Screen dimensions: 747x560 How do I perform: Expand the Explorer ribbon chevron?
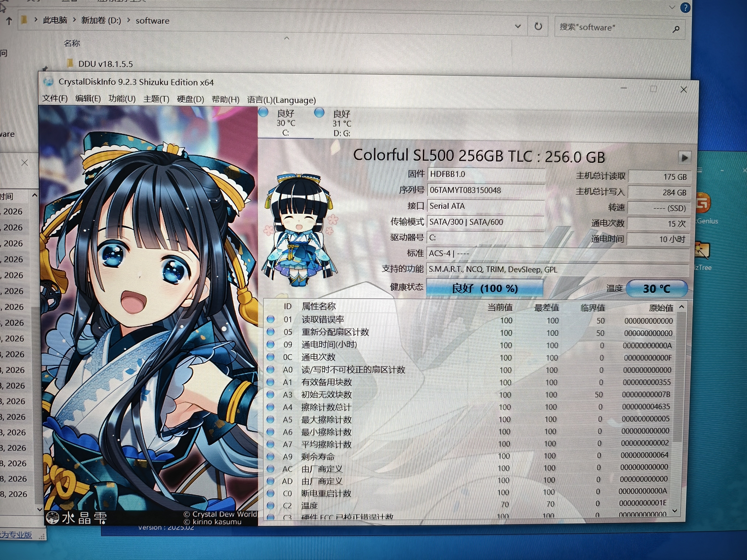[672, 7]
